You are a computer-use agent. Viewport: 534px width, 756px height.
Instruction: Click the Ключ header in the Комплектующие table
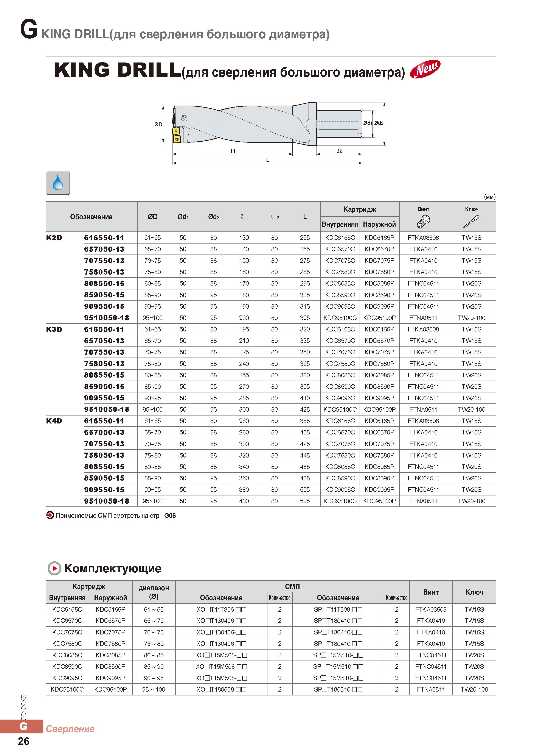pyautogui.click(x=474, y=592)
